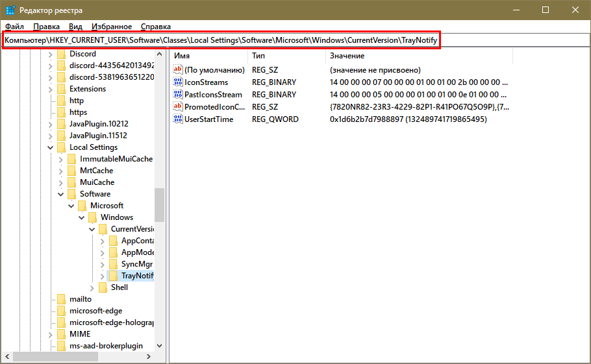Expand the MuiCache tree node
Screen dimensions: 591x364
[61, 182]
